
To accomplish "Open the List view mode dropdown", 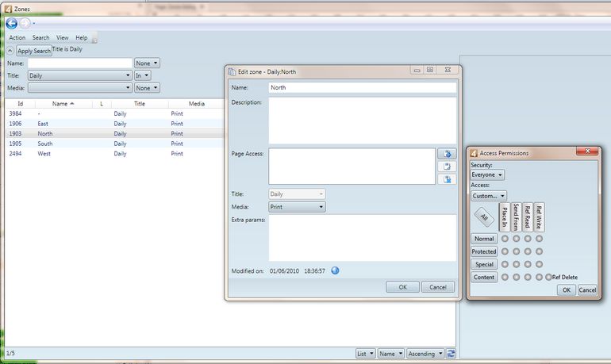I will [366, 354].
